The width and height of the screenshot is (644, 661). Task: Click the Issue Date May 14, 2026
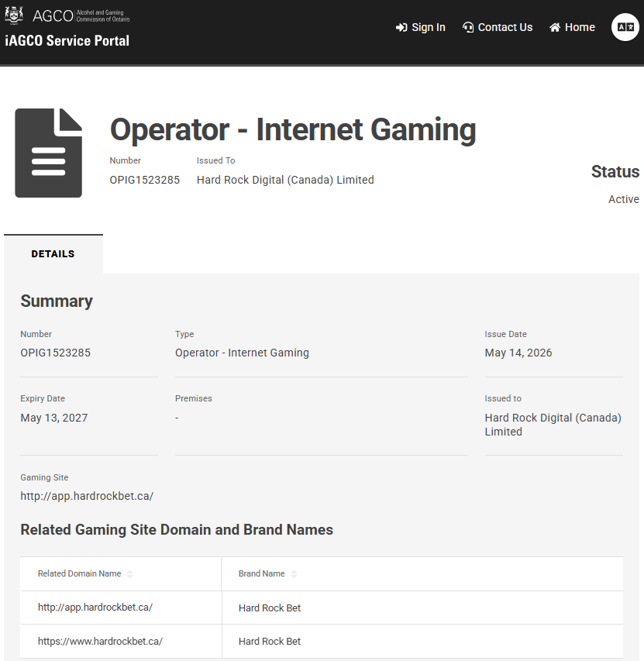[518, 353]
